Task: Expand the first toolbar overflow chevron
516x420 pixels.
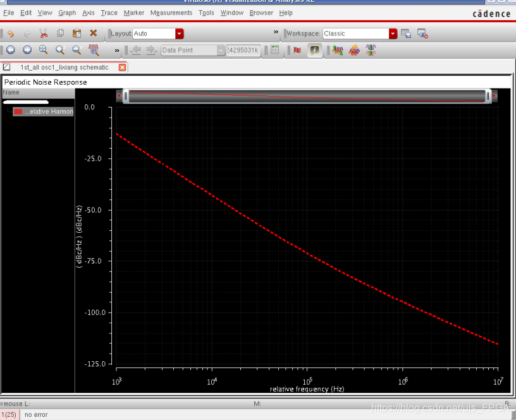Action: coord(276,32)
